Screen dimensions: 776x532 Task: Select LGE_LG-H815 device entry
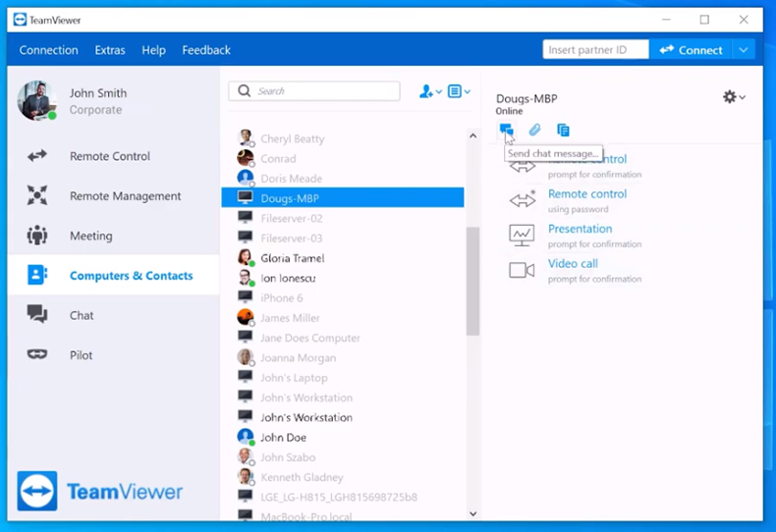(x=343, y=497)
